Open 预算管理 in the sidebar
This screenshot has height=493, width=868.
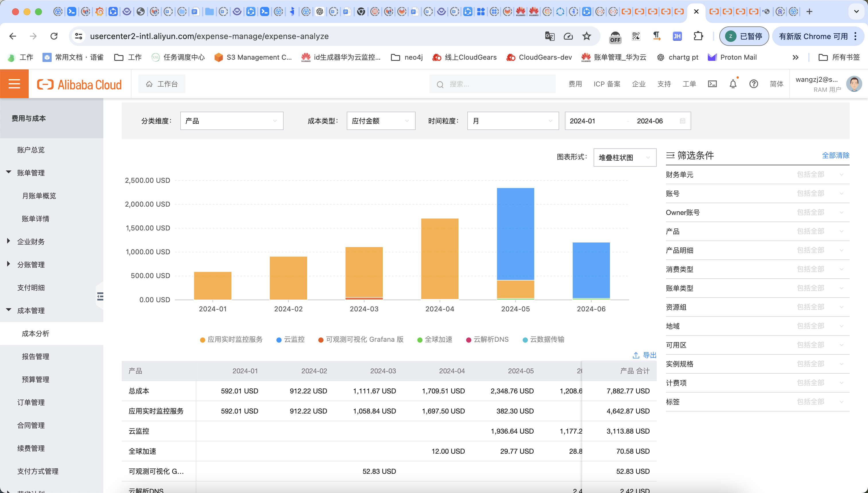[x=36, y=380]
